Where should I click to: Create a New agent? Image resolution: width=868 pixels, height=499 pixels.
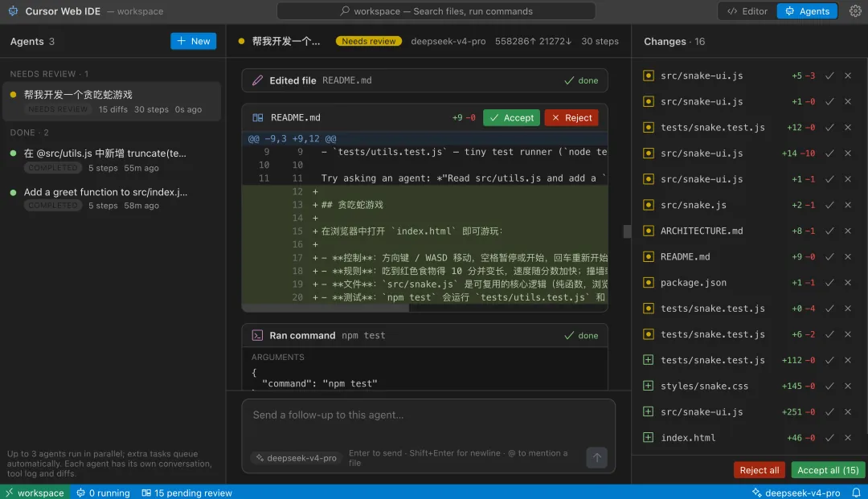(193, 41)
